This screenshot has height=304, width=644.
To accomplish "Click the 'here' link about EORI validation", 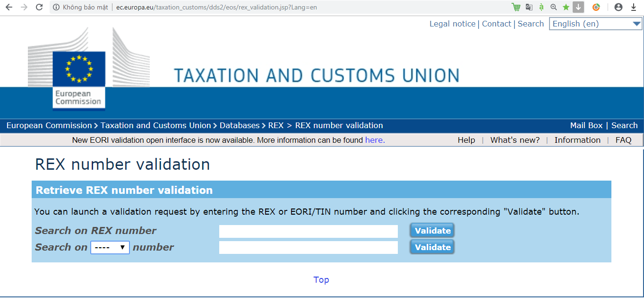I will 375,140.
